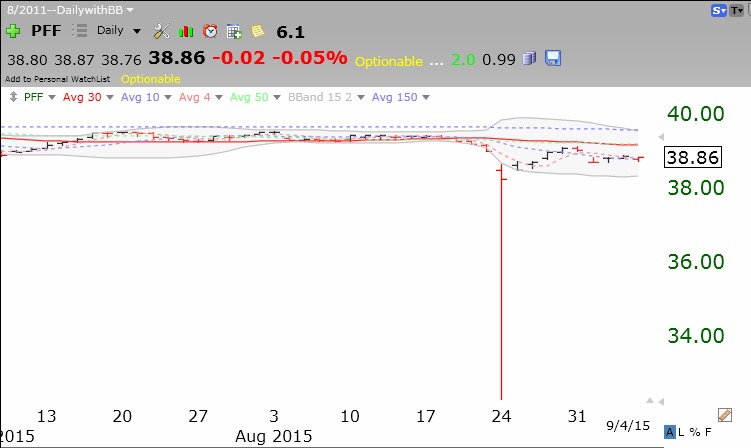Click the tall red price spike bar

pos(501,282)
